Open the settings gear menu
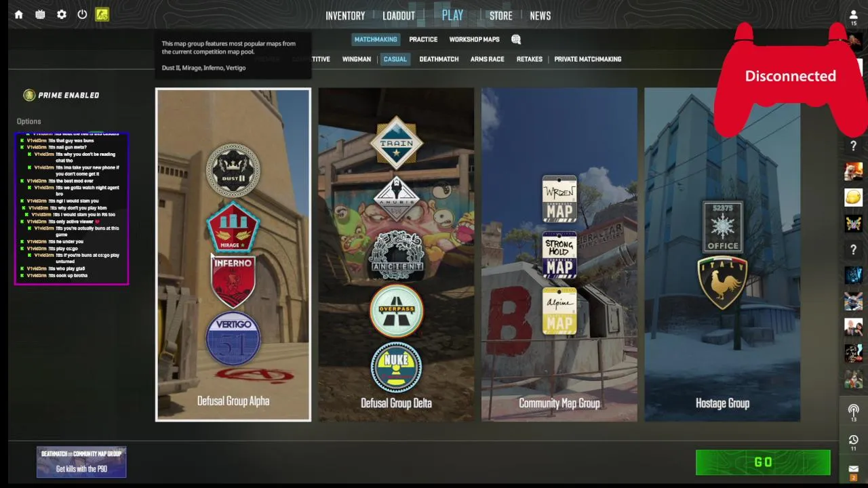The width and height of the screenshot is (868, 488). pyautogui.click(x=62, y=14)
